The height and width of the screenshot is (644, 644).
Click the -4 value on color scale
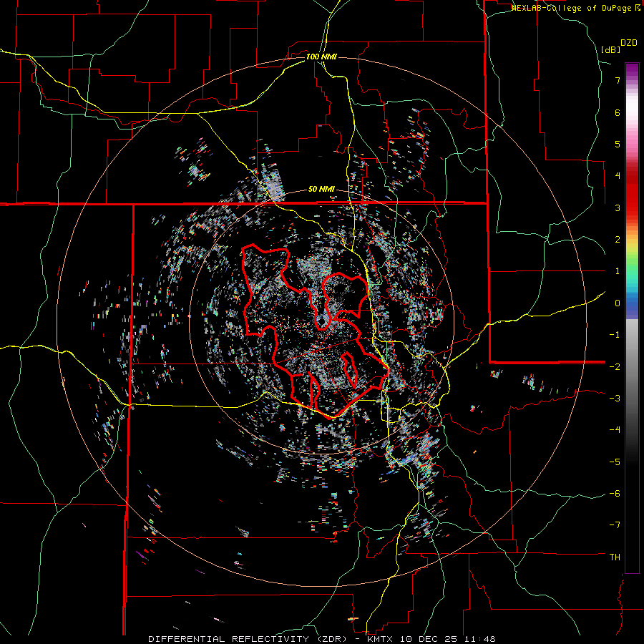click(615, 430)
